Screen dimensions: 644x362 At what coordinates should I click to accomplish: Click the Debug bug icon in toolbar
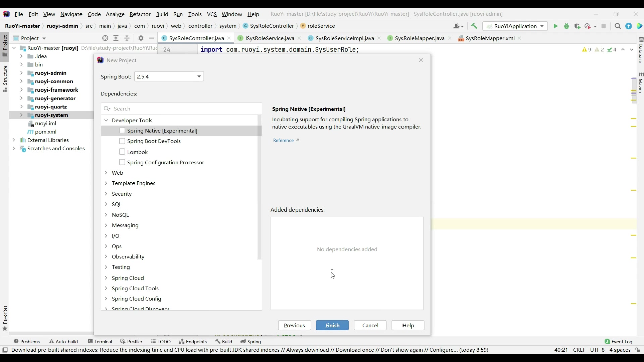(567, 26)
